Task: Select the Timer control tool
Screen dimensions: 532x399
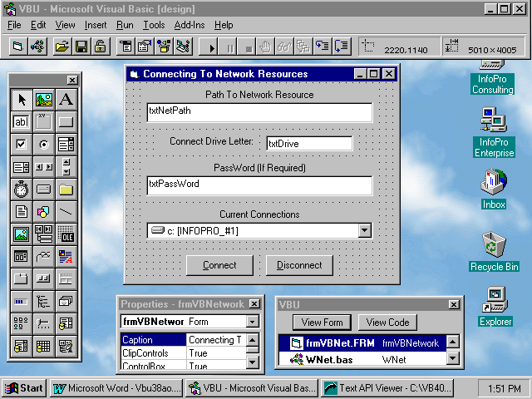Action: (21, 190)
